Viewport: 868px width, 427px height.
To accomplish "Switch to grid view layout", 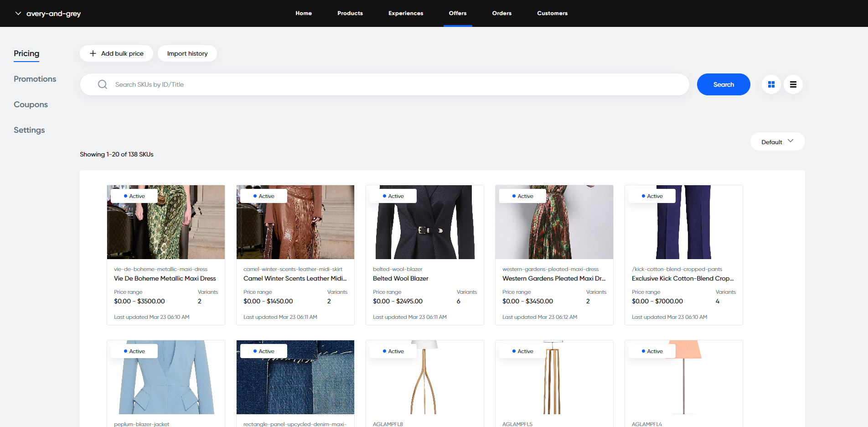I will [x=771, y=84].
